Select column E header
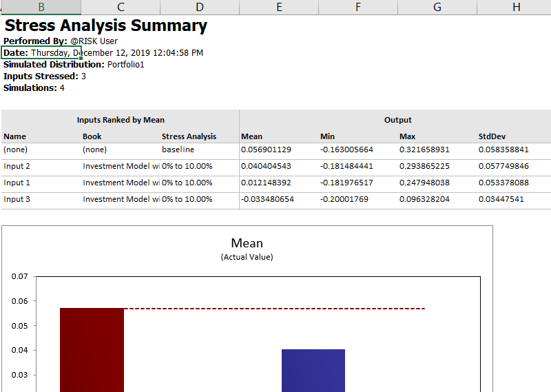Image resolution: width=551 pixels, height=392 pixels. (x=279, y=7)
